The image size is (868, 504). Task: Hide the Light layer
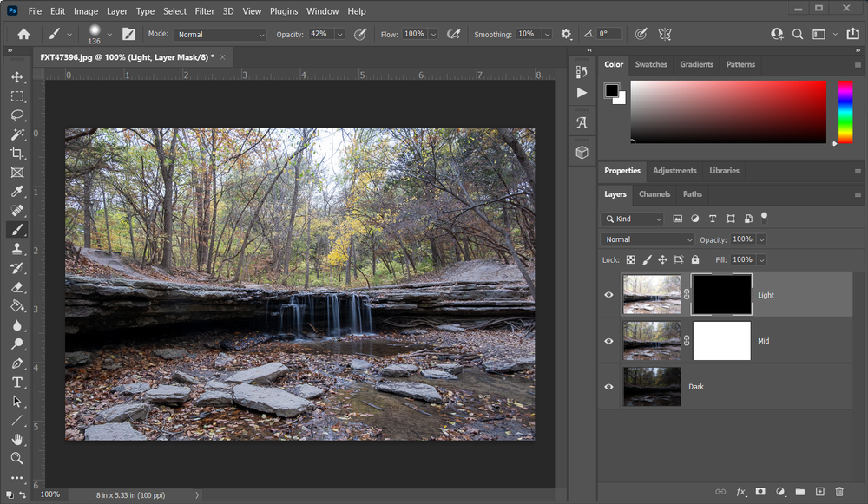point(609,295)
